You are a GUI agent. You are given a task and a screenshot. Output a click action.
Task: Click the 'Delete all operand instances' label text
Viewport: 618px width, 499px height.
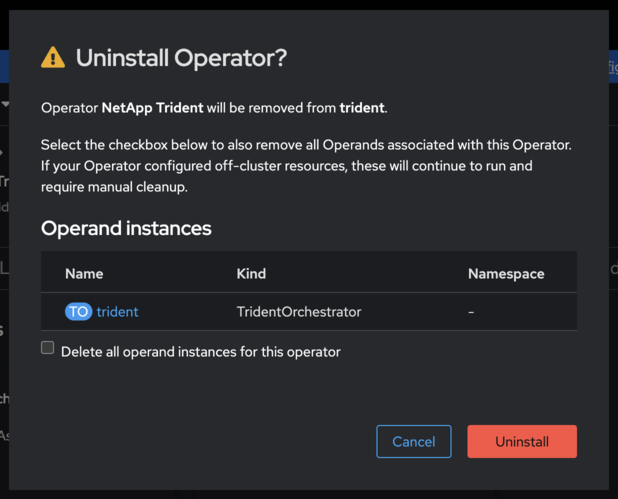click(200, 352)
